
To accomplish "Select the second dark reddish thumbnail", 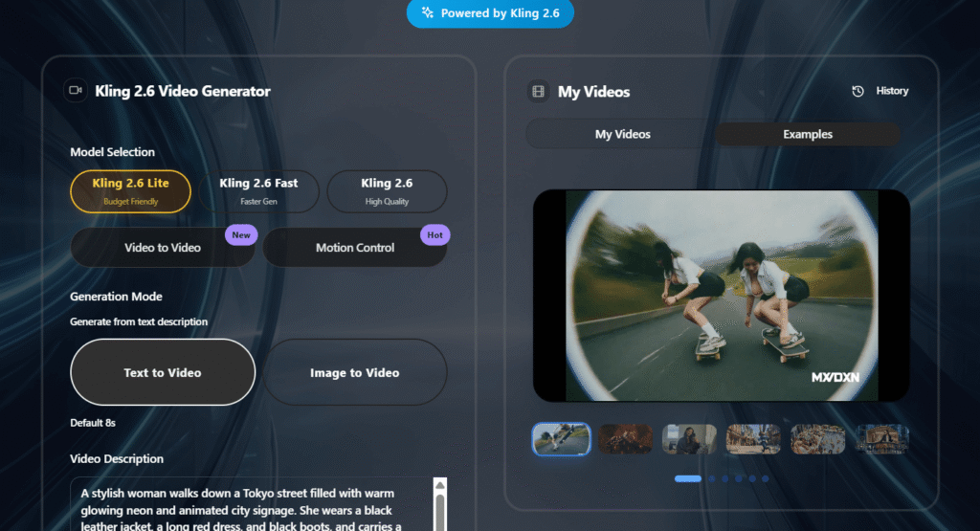I will click(x=626, y=439).
